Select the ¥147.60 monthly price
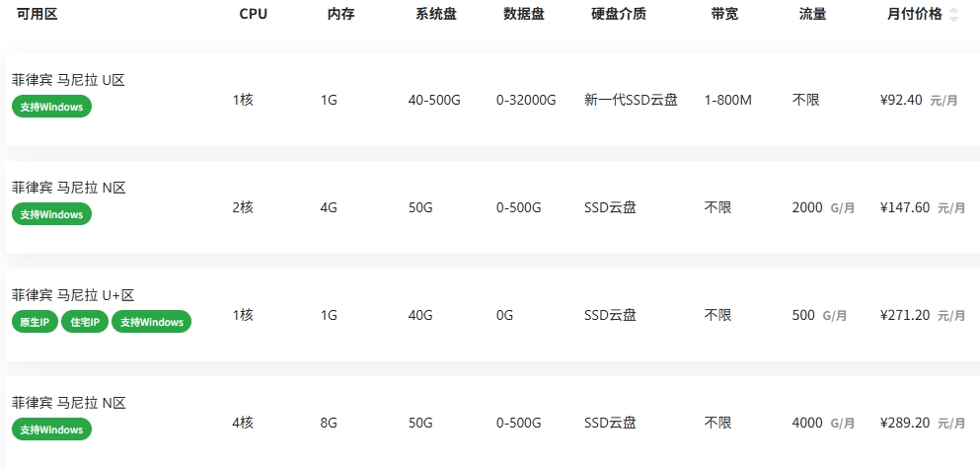 (904, 207)
